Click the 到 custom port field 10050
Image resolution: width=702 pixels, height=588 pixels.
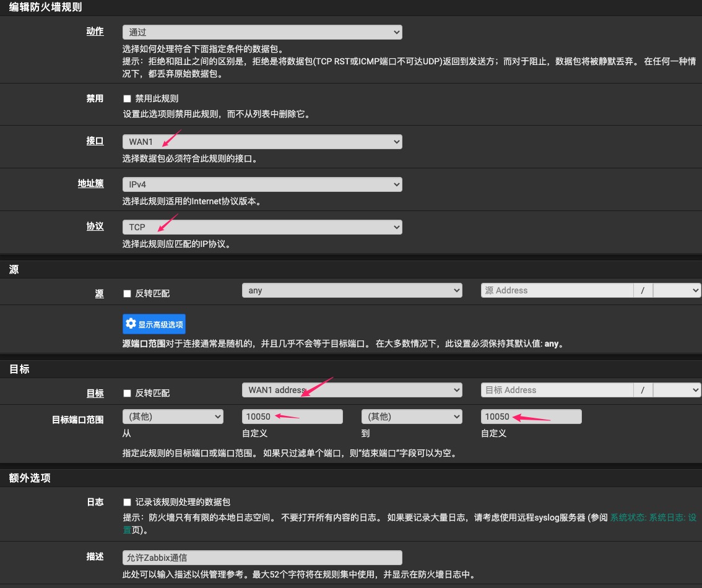pyautogui.click(x=531, y=417)
